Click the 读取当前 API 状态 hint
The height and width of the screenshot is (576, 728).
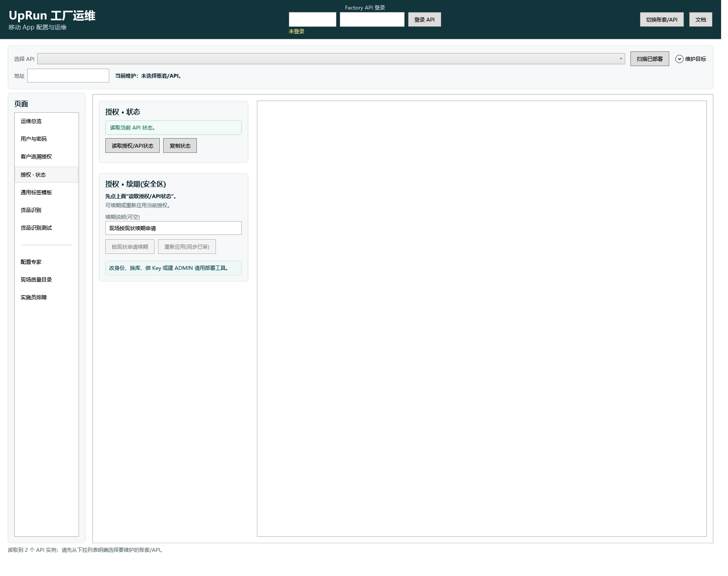[x=174, y=128]
